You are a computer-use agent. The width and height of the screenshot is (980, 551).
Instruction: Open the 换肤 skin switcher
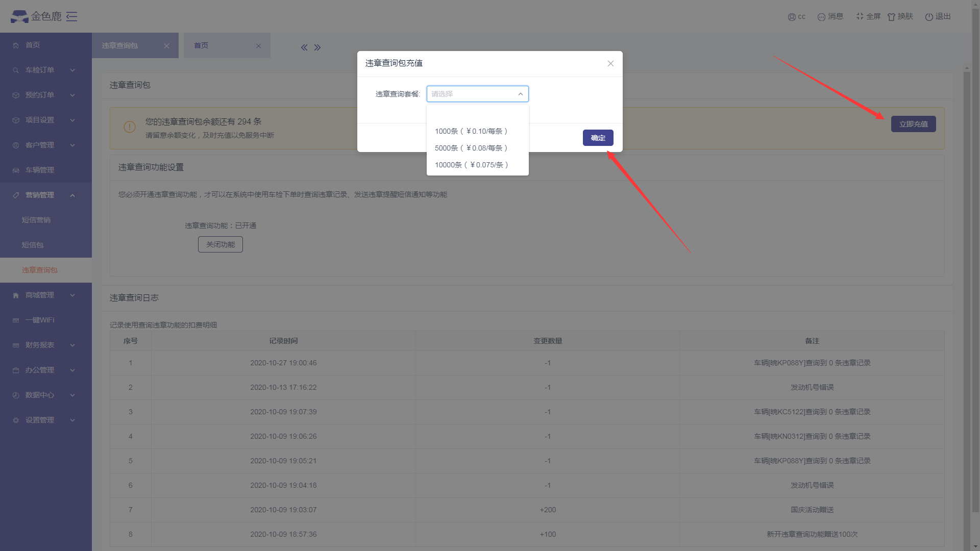[x=900, y=17]
